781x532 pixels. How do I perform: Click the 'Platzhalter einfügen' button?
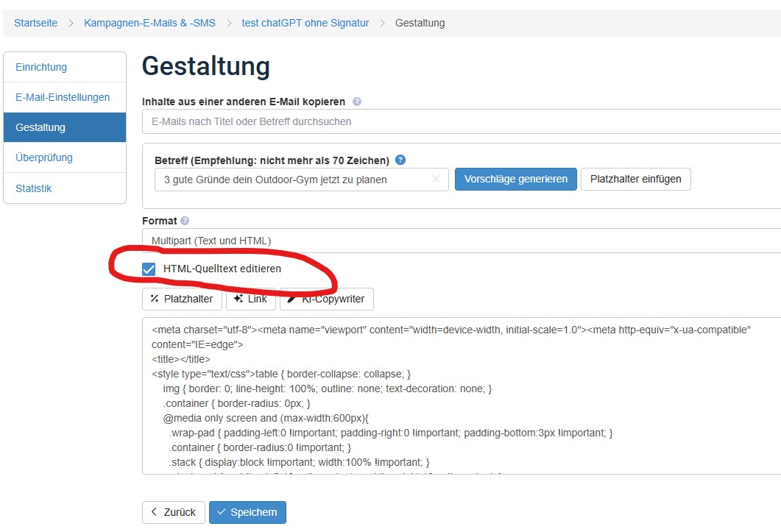(635, 179)
